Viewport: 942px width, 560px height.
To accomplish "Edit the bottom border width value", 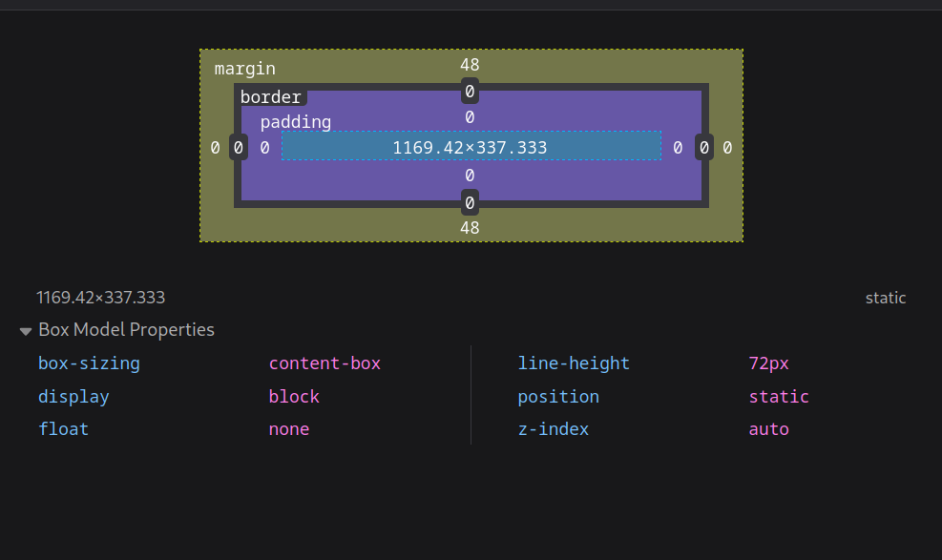I will point(470,202).
